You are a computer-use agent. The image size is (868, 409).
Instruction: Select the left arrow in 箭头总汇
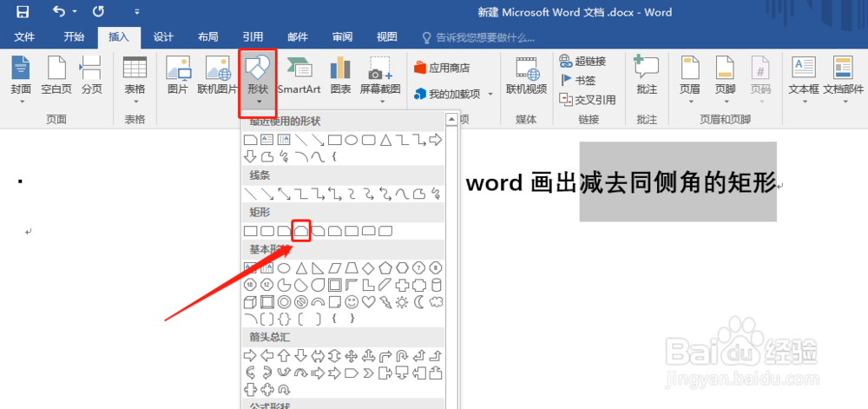tap(267, 355)
